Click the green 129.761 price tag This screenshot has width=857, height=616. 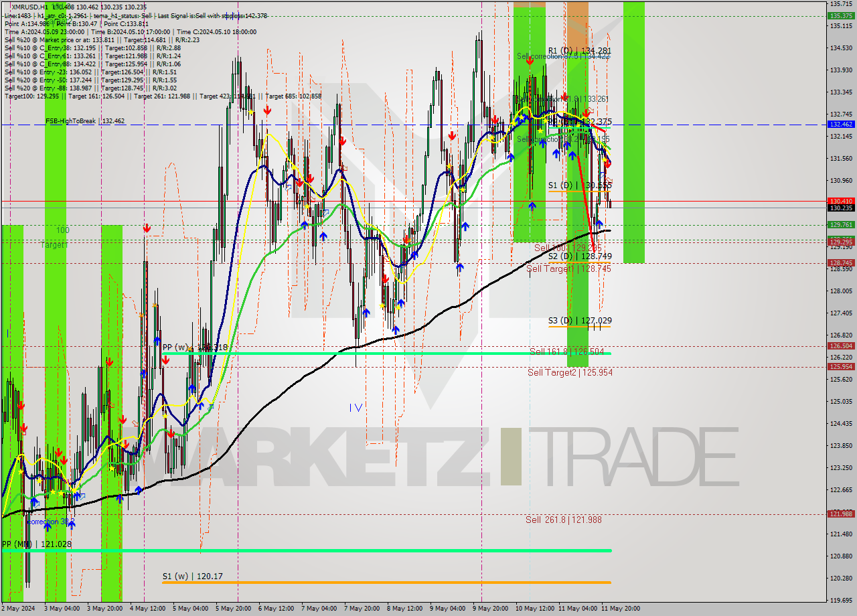point(840,225)
